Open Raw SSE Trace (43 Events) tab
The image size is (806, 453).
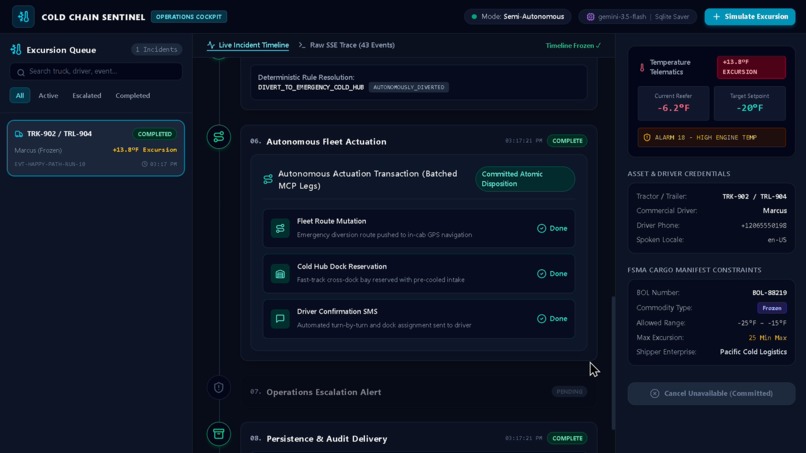tap(346, 45)
